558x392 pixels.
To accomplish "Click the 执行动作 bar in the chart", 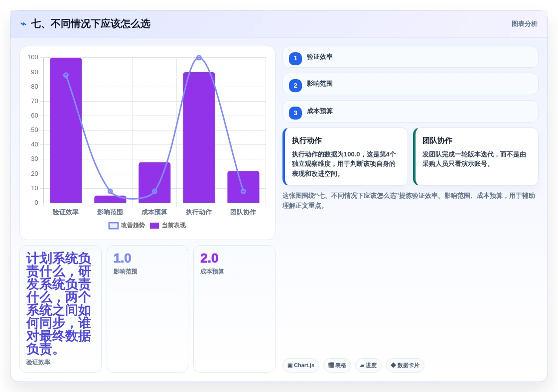I will pyautogui.click(x=199, y=137).
